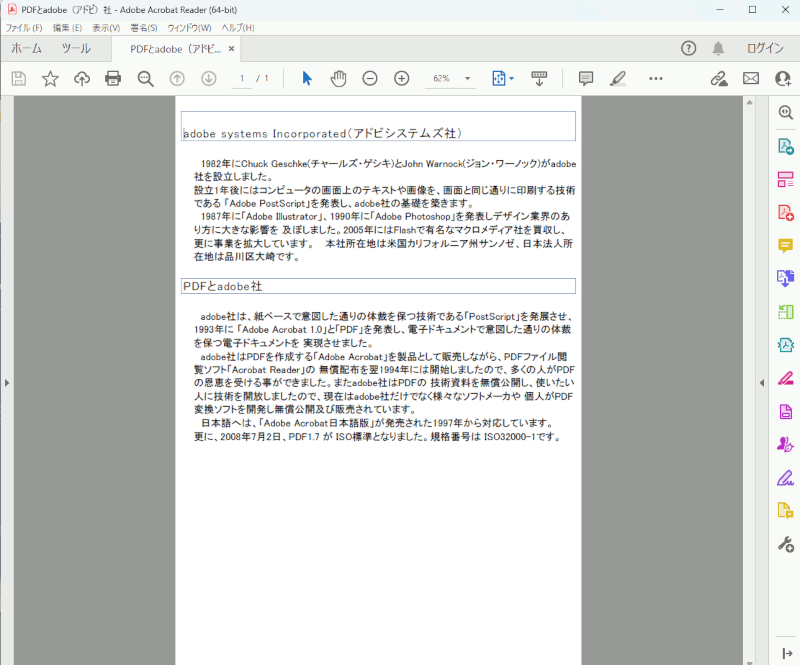Open the help question mark

coord(688,48)
